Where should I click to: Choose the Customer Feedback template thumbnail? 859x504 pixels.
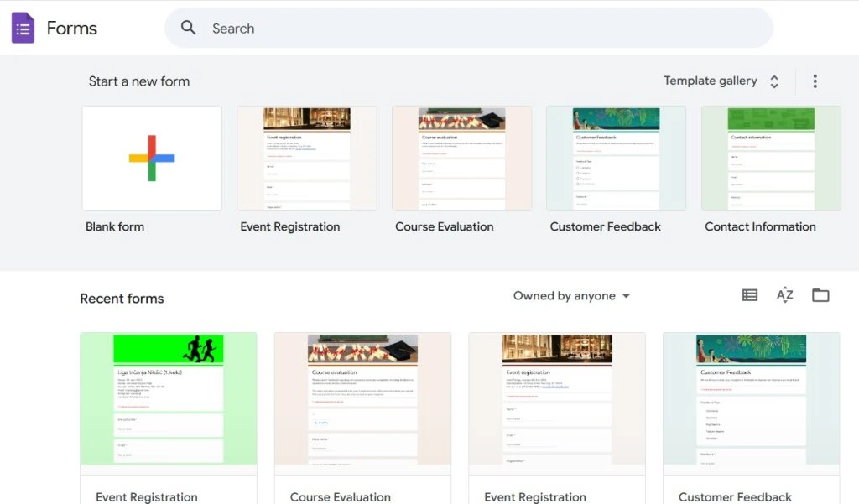coord(616,158)
